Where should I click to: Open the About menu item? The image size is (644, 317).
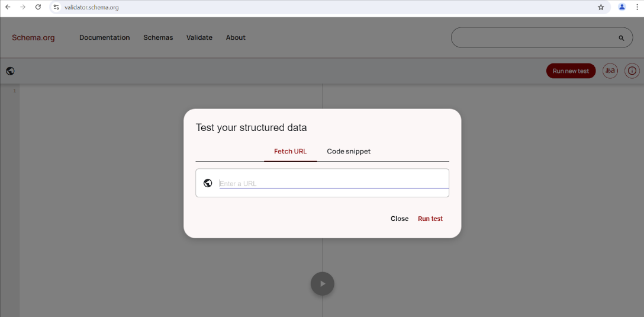236,37
